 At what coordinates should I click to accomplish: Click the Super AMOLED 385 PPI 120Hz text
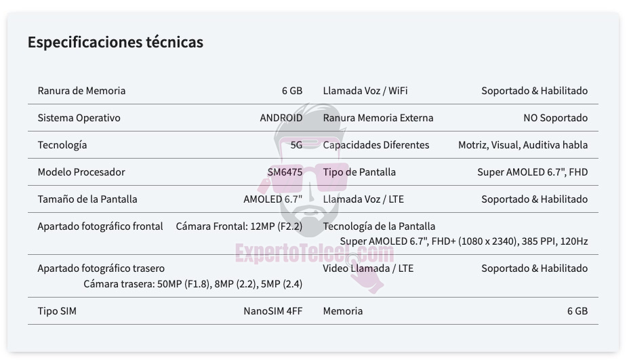(x=464, y=241)
